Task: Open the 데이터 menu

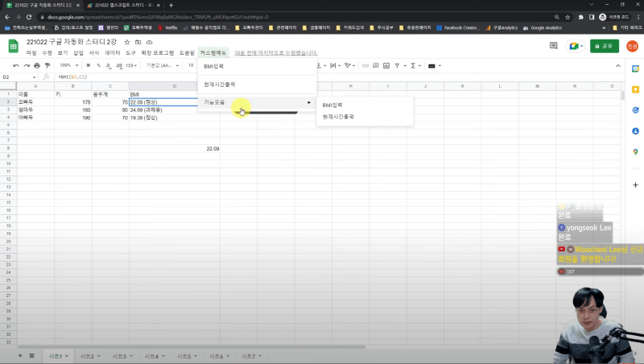Action: (x=113, y=53)
